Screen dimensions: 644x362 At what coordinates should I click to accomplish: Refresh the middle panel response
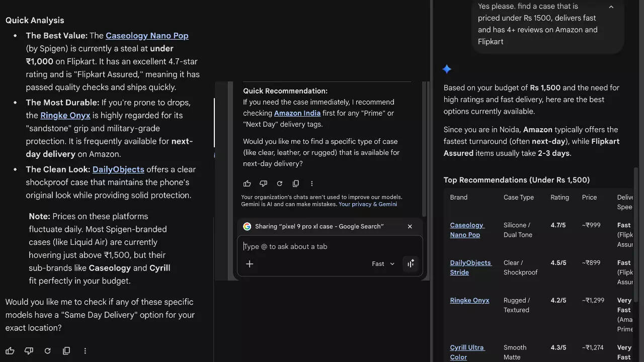click(280, 184)
